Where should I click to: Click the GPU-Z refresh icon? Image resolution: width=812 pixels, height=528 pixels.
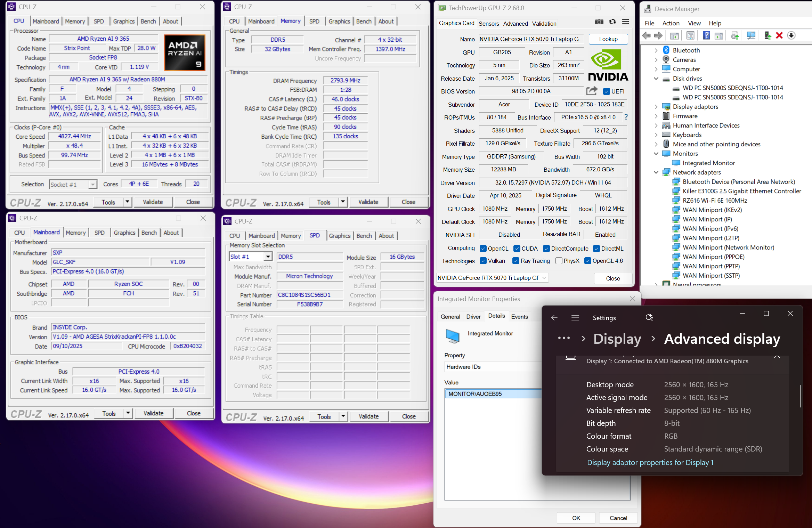tap(612, 22)
